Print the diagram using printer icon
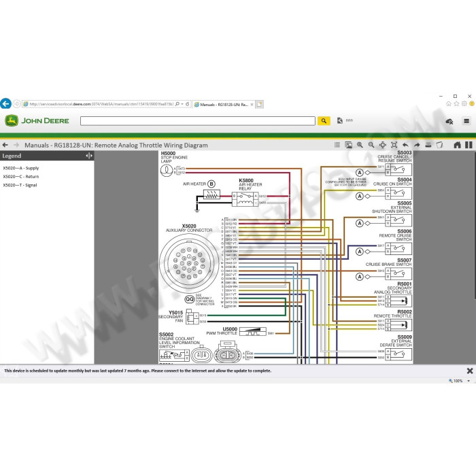476x476 pixels. [x=428, y=145]
